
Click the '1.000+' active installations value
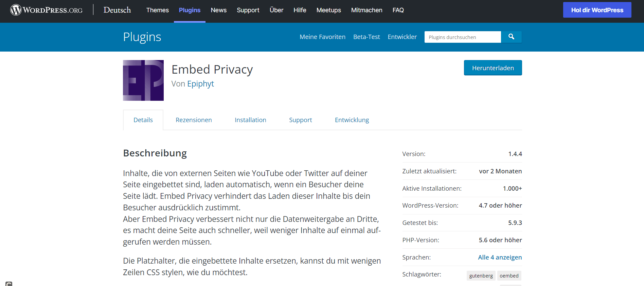pyautogui.click(x=512, y=188)
